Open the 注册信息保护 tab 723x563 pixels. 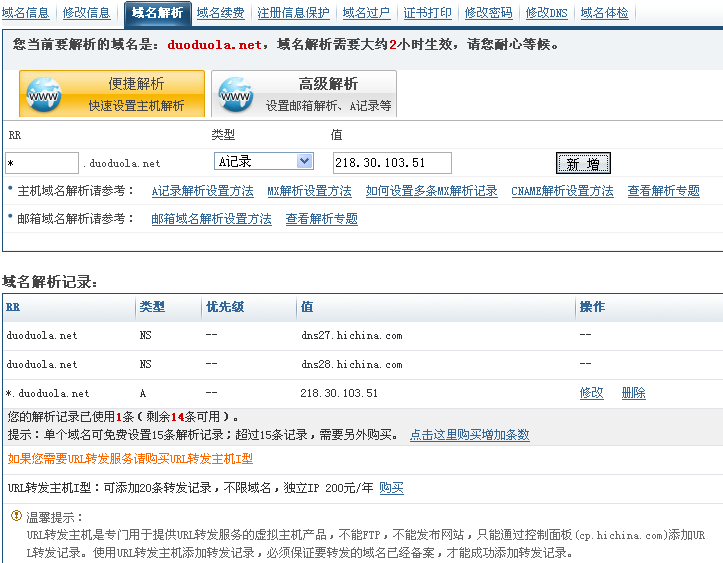pos(293,13)
